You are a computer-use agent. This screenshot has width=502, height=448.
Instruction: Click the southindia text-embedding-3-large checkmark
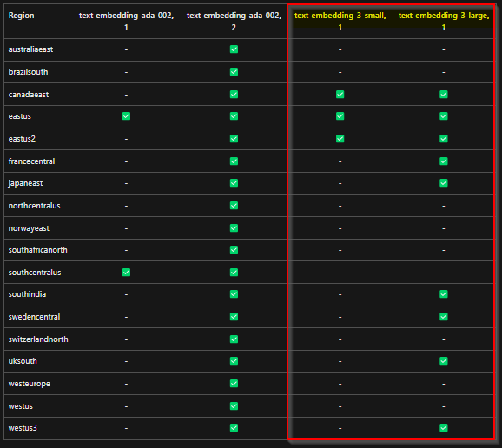444,294
